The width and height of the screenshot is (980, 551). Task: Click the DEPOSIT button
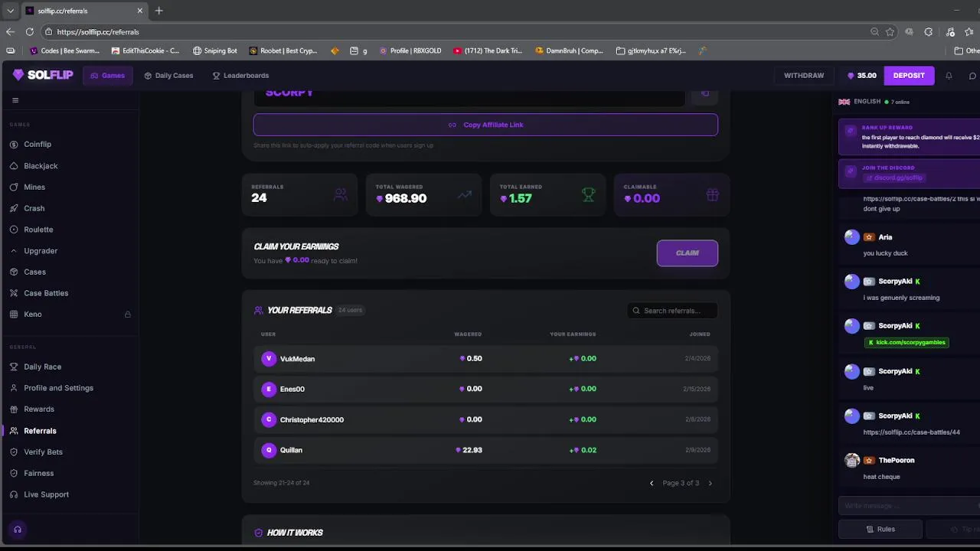coord(909,76)
